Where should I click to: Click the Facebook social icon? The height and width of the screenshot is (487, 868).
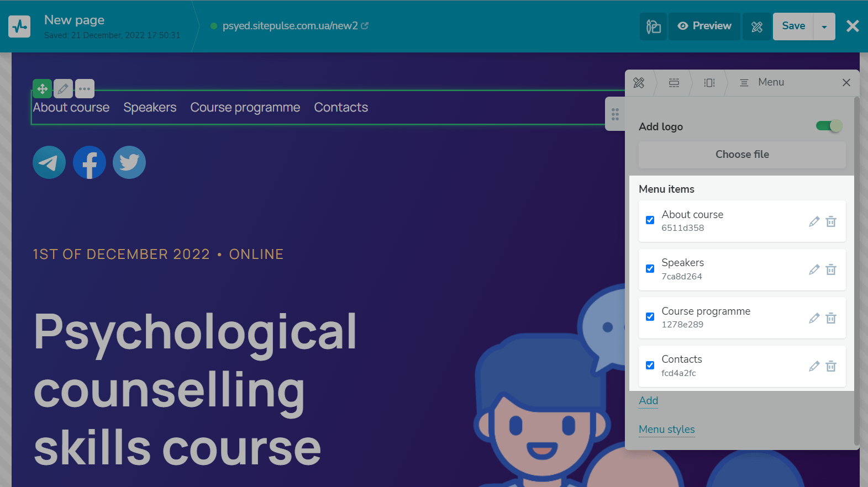[90, 162]
